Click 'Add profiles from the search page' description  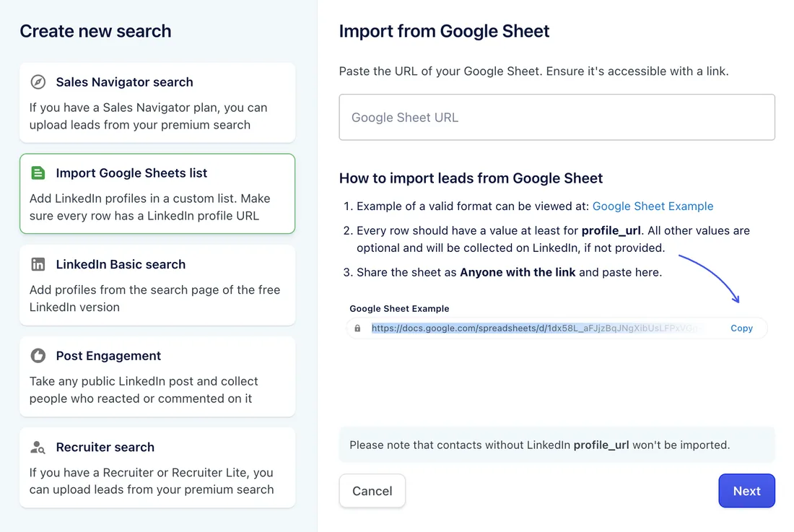[x=155, y=298]
